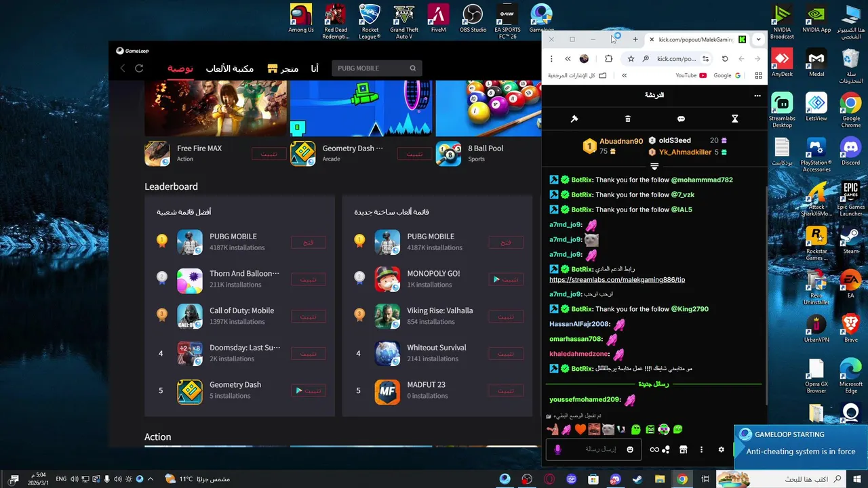The height and width of the screenshot is (488, 868).
Task: Open Chrome extensions puzzle icon
Action: 608,58
